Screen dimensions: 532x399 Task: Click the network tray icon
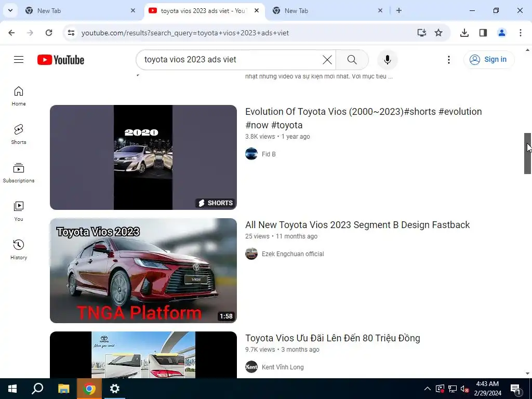pos(453,389)
